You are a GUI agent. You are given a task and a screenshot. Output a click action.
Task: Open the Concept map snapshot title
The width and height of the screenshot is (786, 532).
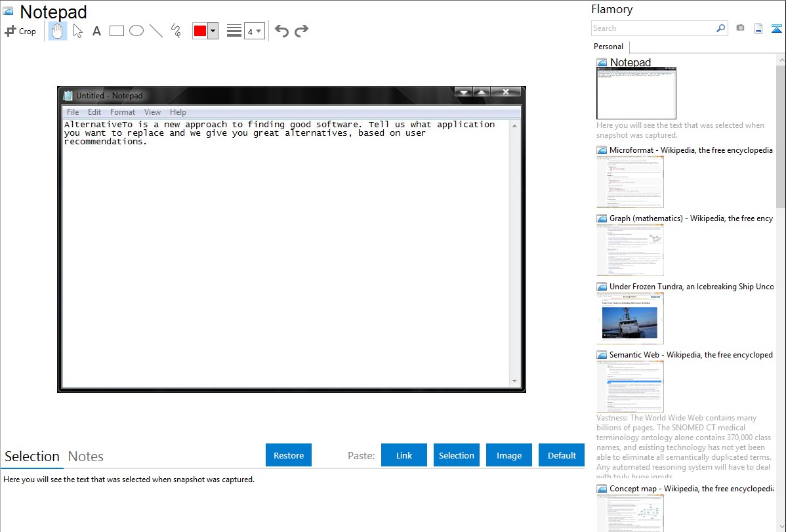[691, 488]
